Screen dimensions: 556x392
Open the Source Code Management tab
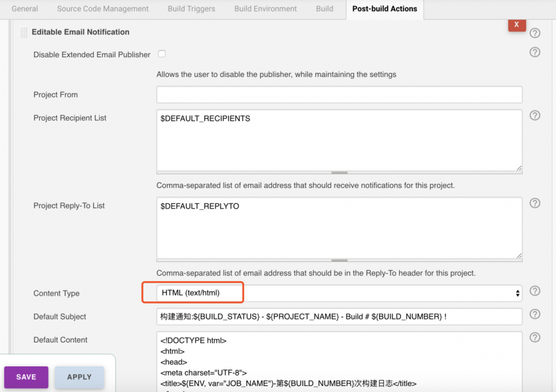point(102,9)
